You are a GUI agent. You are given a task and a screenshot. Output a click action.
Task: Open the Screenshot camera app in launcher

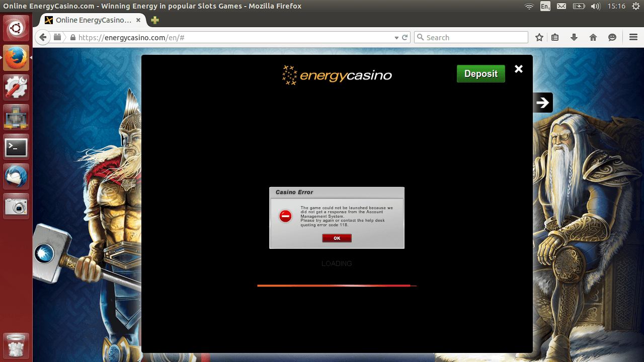[16, 207]
